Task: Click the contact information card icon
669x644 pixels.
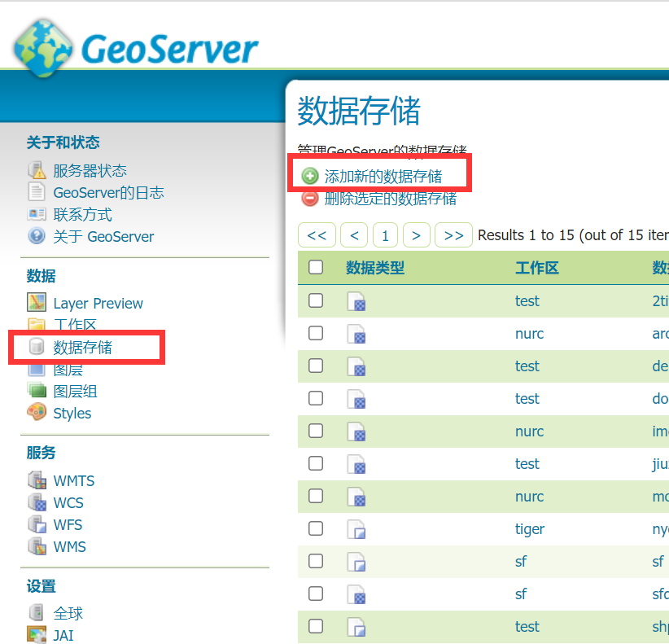Action: click(x=37, y=214)
